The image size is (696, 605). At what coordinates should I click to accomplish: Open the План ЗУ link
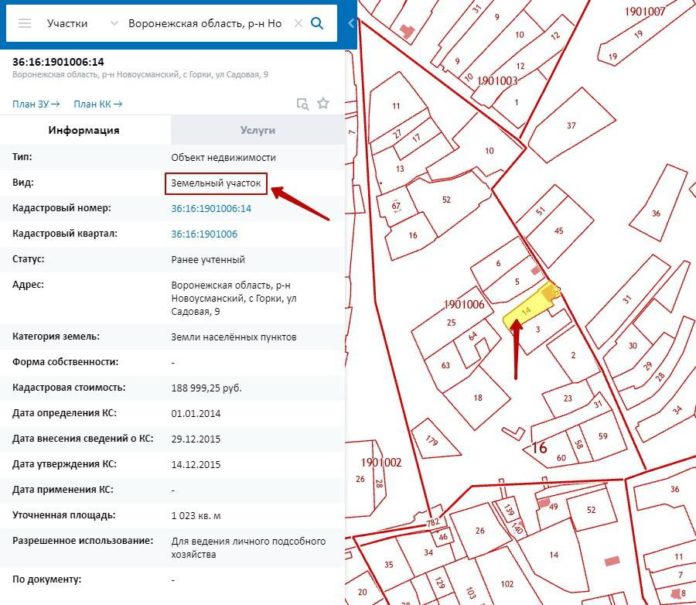click(x=36, y=103)
